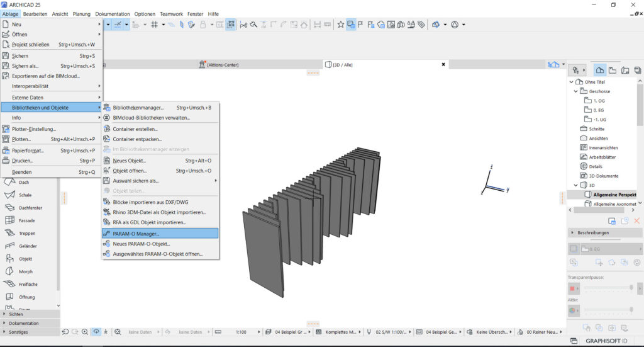Open the view map in the navigator

click(613, 70)
